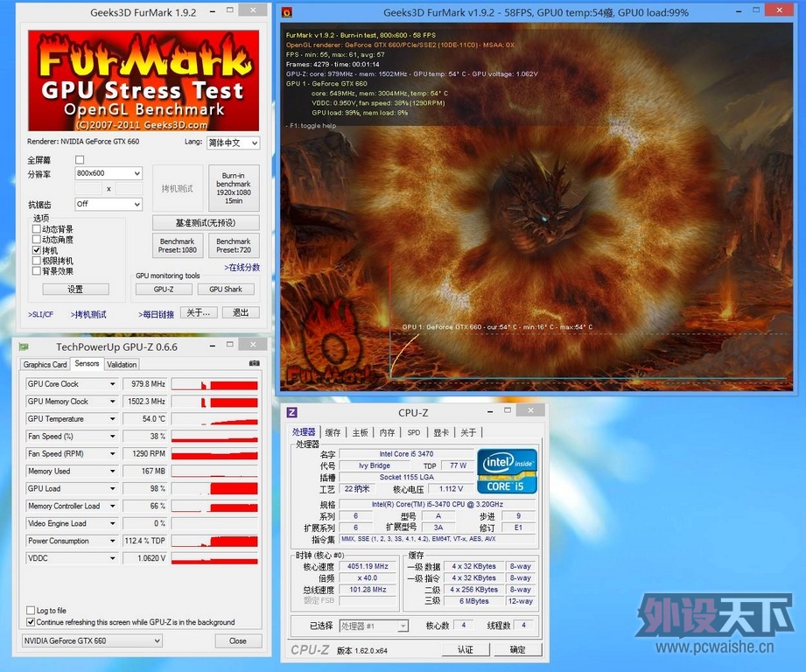
Task: Launch GPU-Z from FurMark monitoring tools
Action: [164, 290]
